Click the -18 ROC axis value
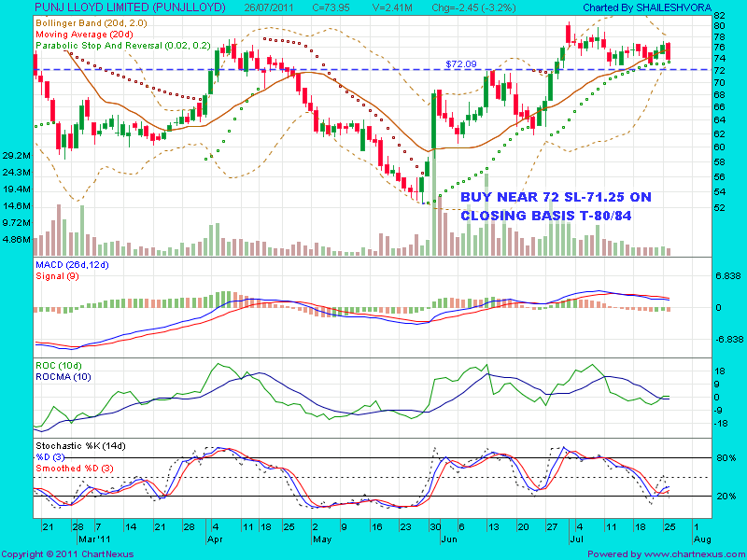This screenshot has height=560, width=747. (x=721, y=424)
